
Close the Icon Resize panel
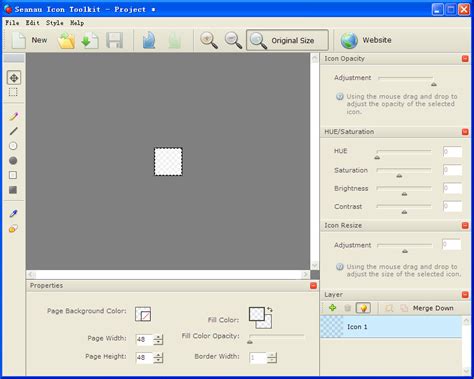[465, 226]
